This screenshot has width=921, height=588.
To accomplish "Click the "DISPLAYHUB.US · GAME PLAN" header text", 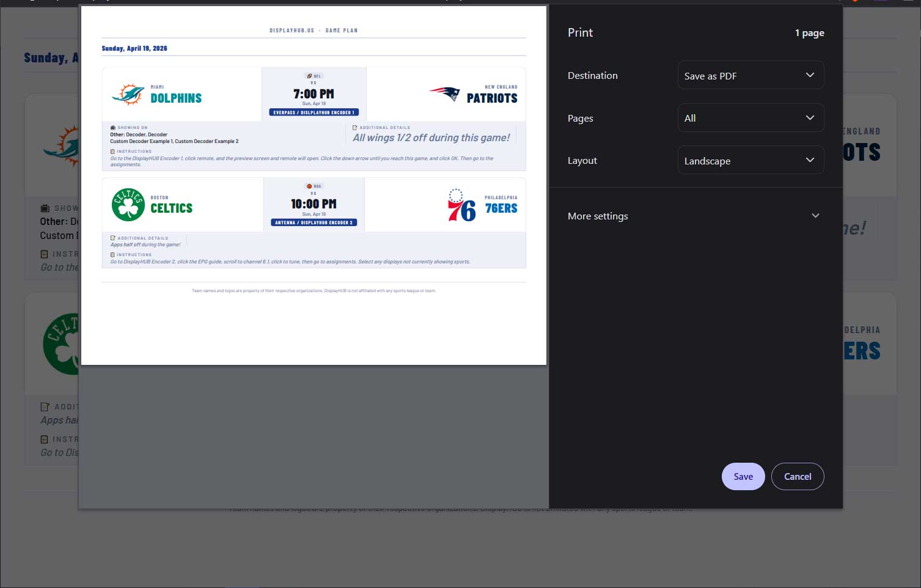I will pos(314,30).
